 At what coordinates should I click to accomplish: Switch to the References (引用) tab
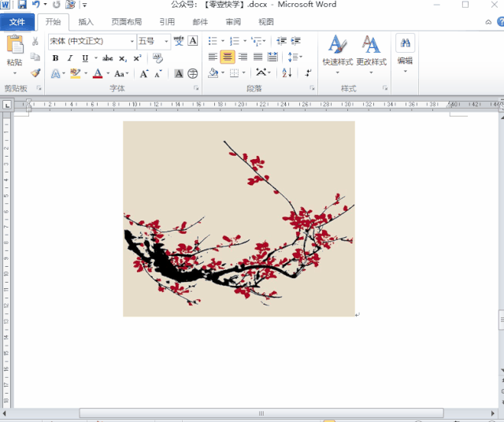point(167,22)
